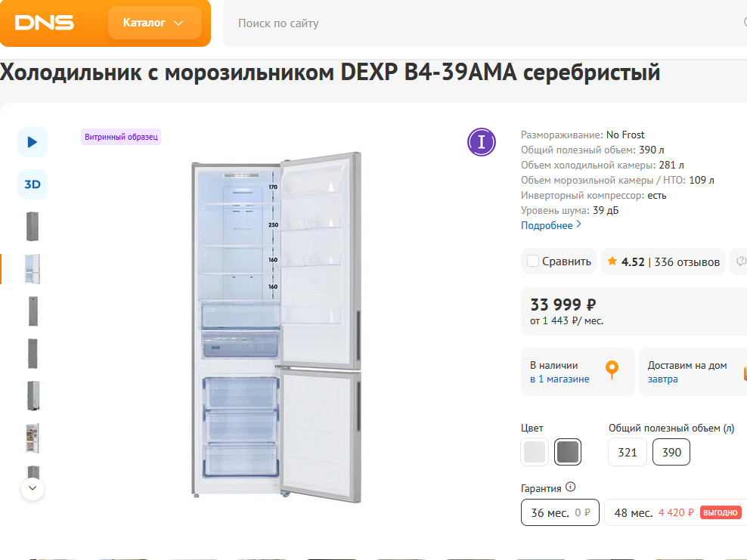
Task: Tick the Сравнить checkbox
Action: [533, 261]
